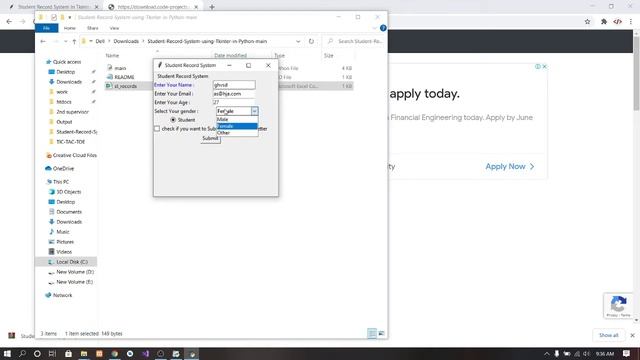640x360 pixels.
Task: Open Pictures under This PC
Action: [65, 242]
